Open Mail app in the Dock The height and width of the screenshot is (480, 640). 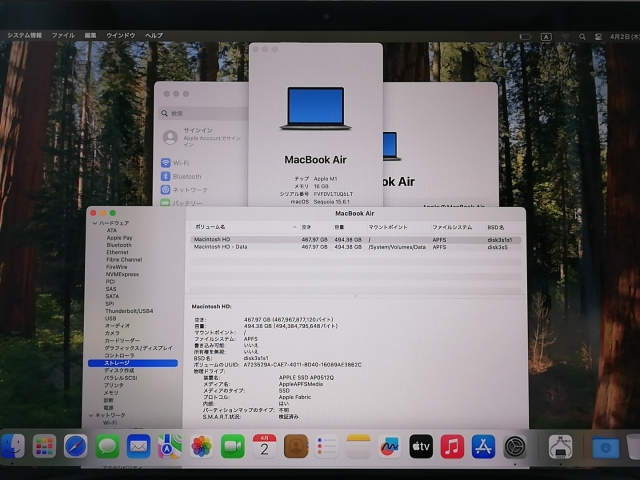coord(138,447)
